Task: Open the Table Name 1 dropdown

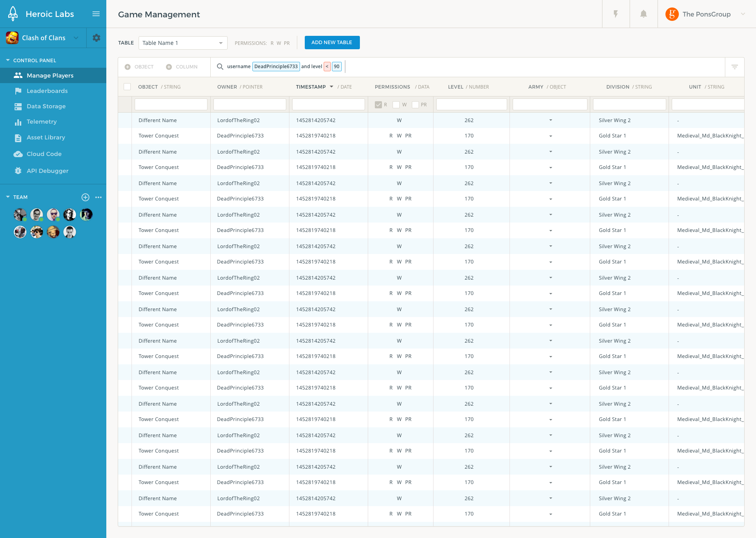Action: coord(183,43)
